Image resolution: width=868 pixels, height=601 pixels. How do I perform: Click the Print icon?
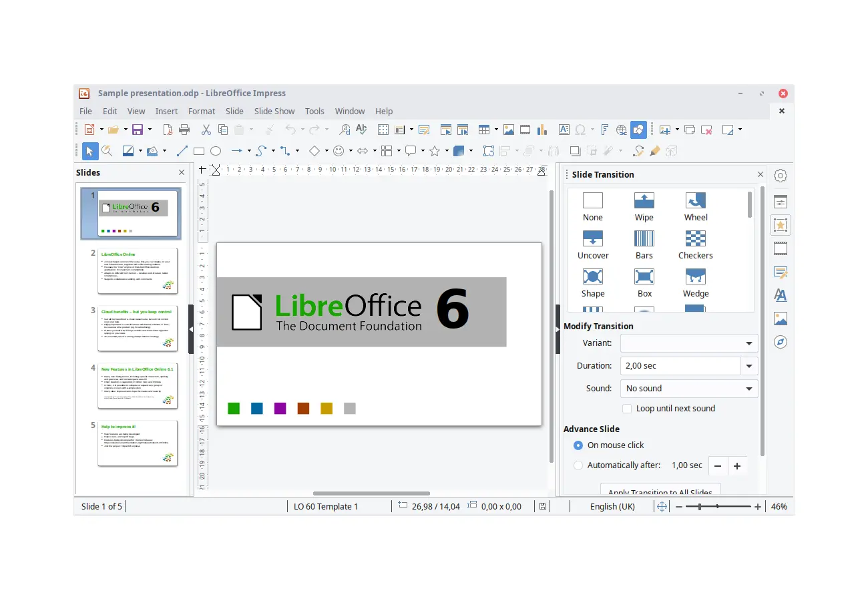click(184, 130)
